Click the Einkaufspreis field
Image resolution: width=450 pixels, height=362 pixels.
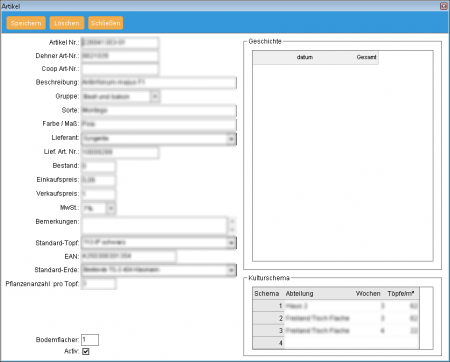coord(98,180)
